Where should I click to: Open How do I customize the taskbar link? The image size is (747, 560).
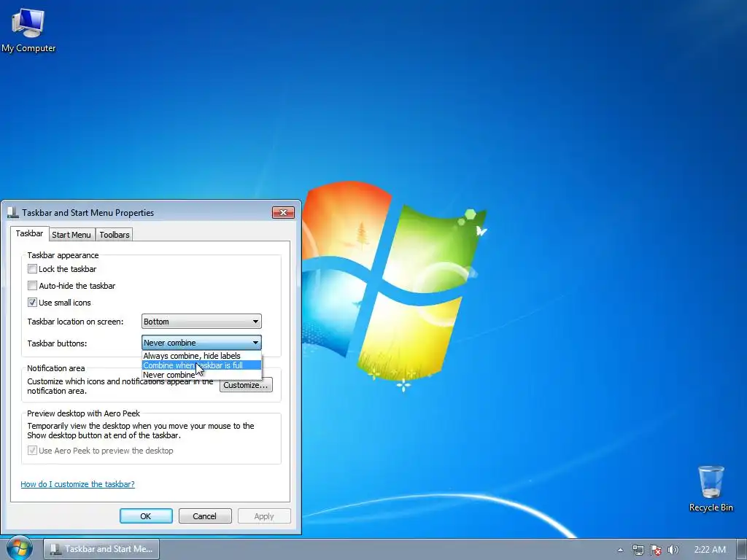77,484
